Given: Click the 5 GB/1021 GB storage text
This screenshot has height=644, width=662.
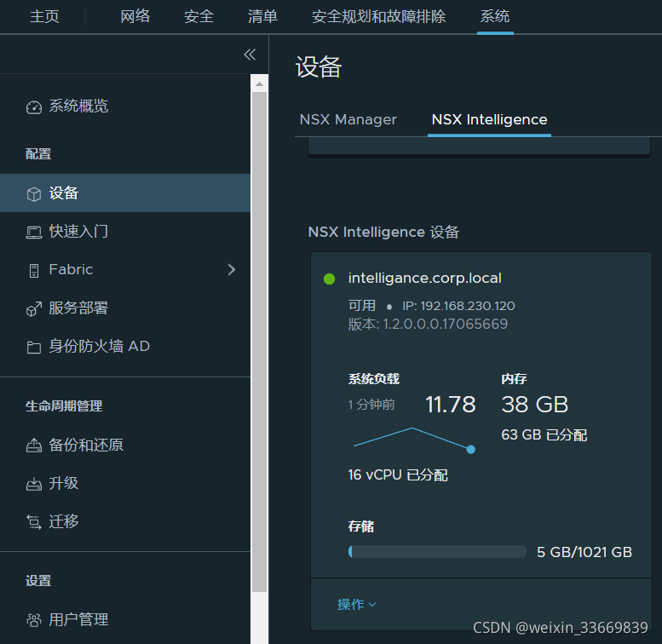Looking at the screenshot, I should click(584, 552).
